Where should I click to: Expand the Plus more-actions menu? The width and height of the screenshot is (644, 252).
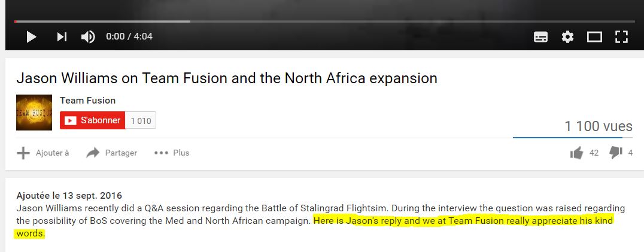tap(172, 153)
